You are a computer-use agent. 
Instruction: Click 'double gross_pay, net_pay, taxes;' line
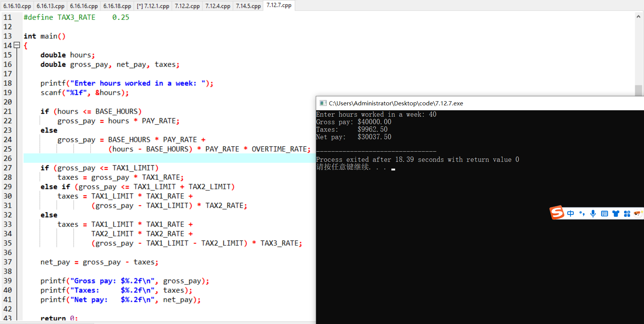click(x=110, y=64)
